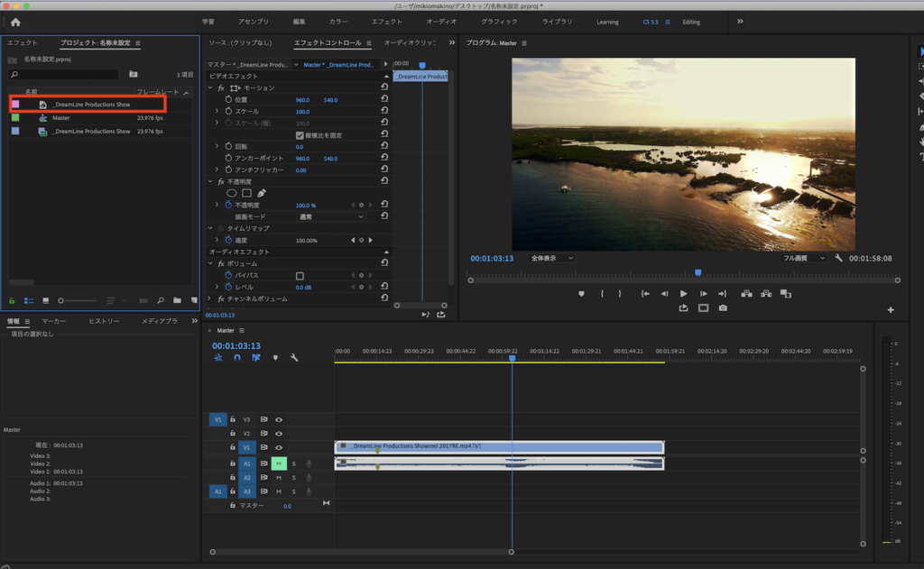Click New Bin folder icon in Project panel
Screen dimensions: 924x569
pos(177,300)
